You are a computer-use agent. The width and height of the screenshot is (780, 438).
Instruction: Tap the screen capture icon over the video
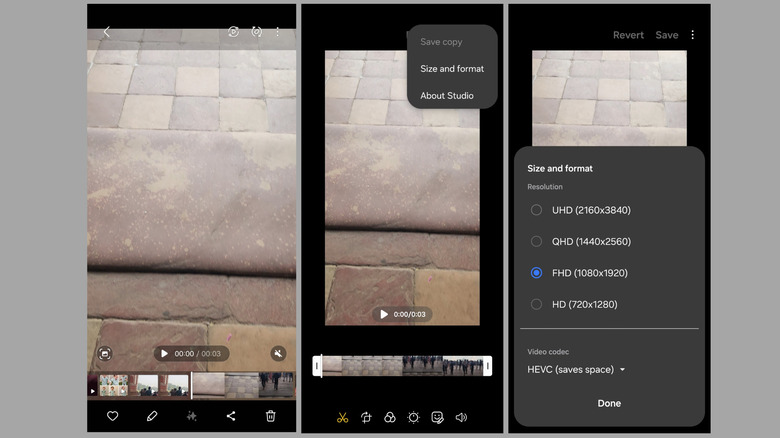click(104, 353)
